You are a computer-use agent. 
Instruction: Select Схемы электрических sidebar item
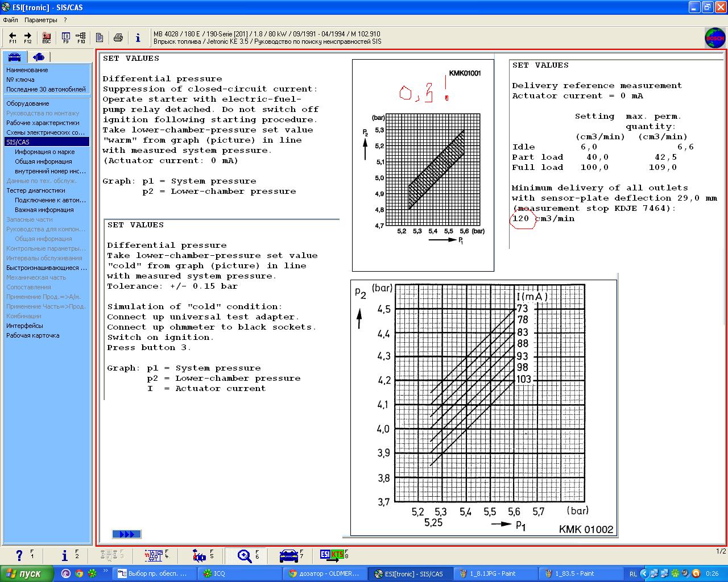point(45,132)
